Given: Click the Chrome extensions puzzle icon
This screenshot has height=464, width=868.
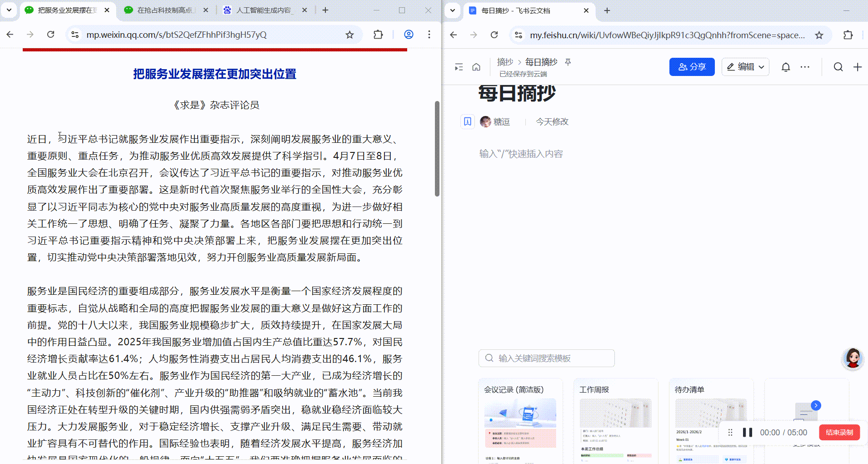Looking at the screenshot, I should coord(378,35).
